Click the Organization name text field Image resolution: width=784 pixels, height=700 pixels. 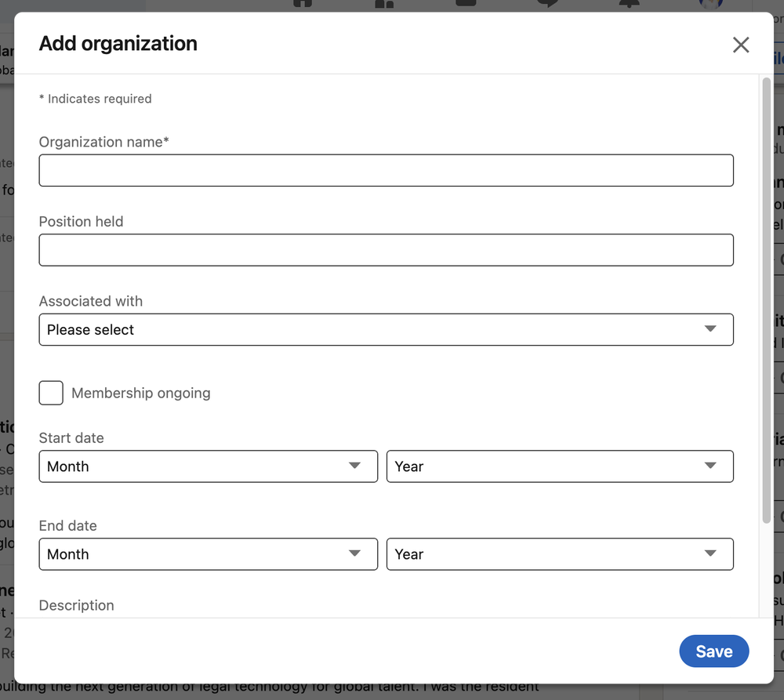pyautogui.click(x=386, y=170)
